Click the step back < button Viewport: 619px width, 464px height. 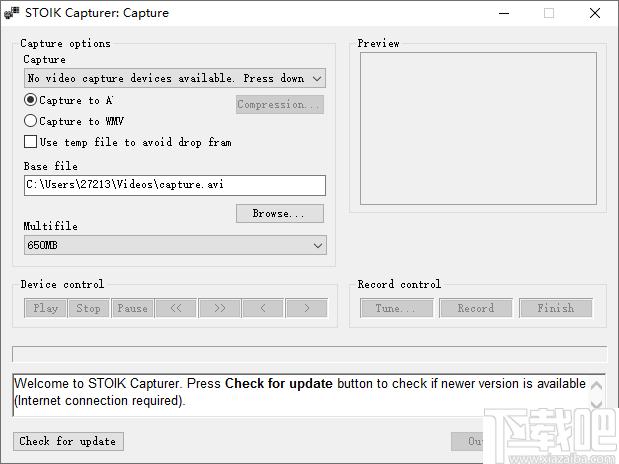263,308
